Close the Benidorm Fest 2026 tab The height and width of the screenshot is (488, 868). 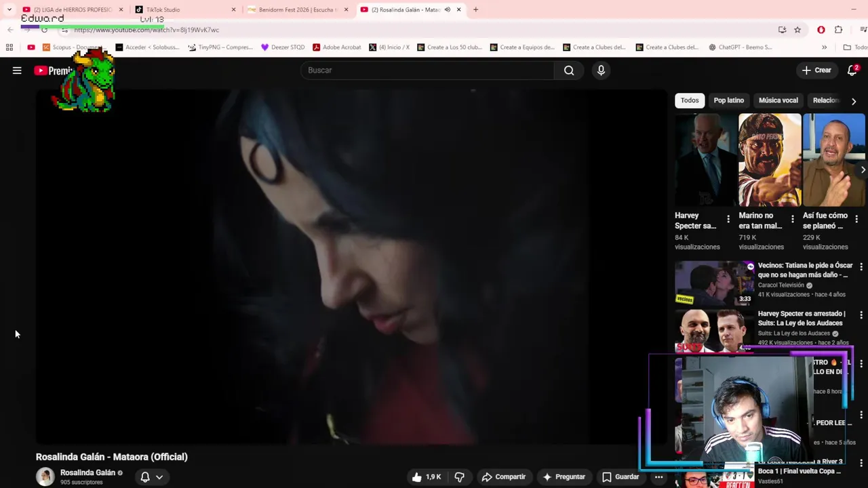(x=346, y=9)
